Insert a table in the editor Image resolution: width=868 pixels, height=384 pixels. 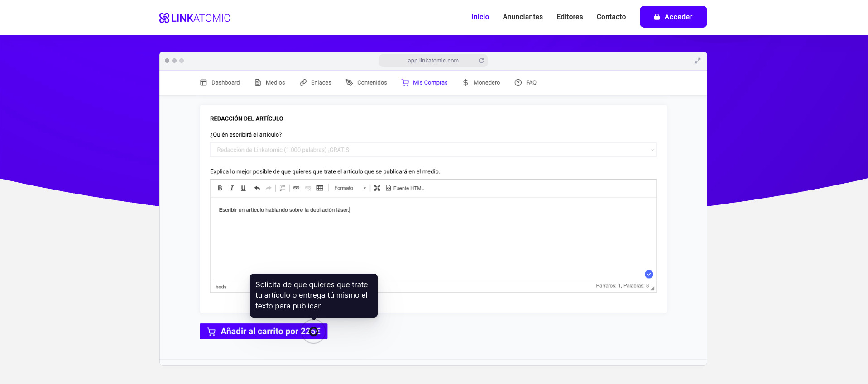[320, 188]
